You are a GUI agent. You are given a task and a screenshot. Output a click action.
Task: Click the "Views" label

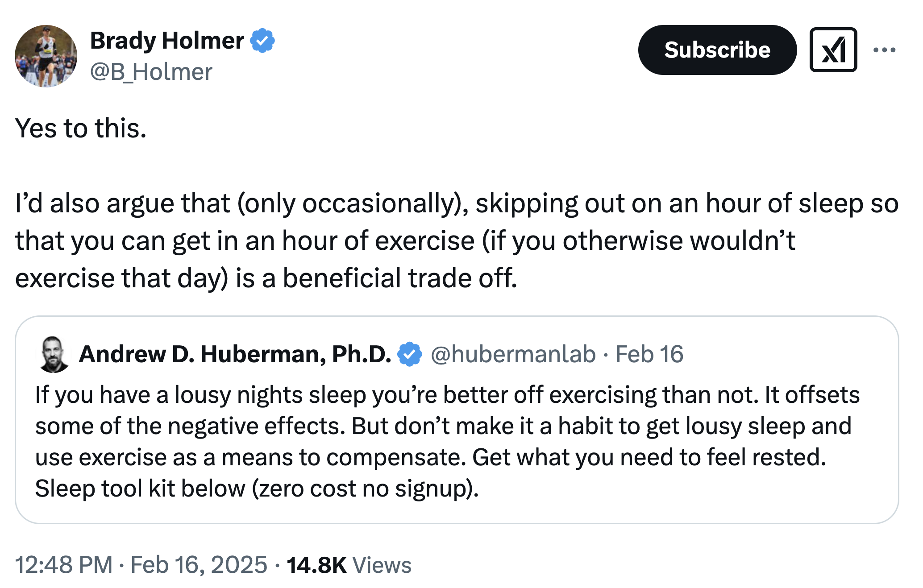coord(382,565)
